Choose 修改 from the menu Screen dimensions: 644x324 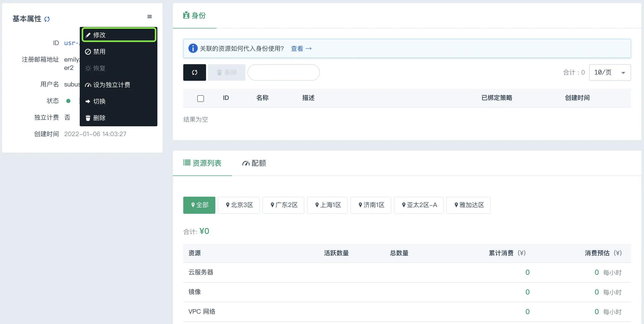point(119,35)
